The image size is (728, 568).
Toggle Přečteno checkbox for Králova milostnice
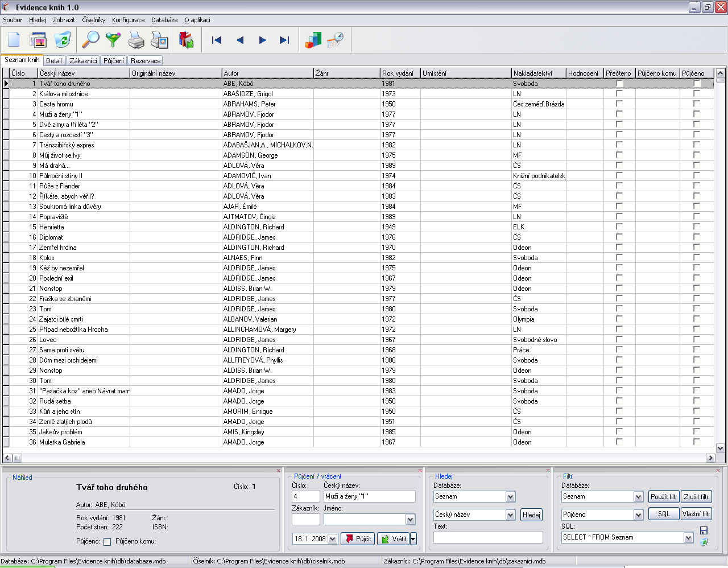(619, 94)
